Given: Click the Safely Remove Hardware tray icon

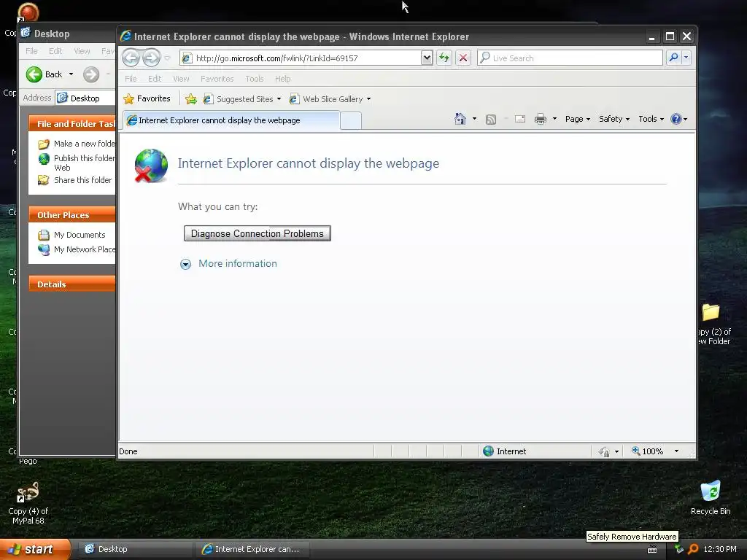Looking at the screenshot, I should (x=679, y=549).
